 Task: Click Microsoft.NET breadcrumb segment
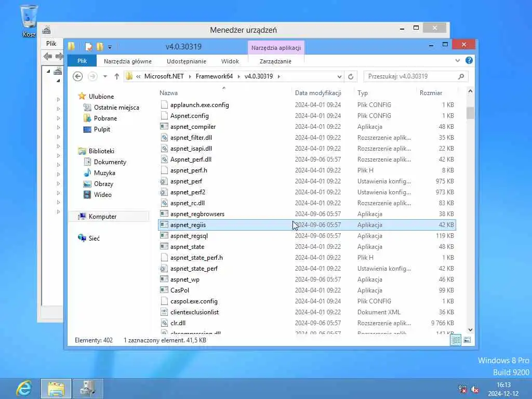(164, 76)
